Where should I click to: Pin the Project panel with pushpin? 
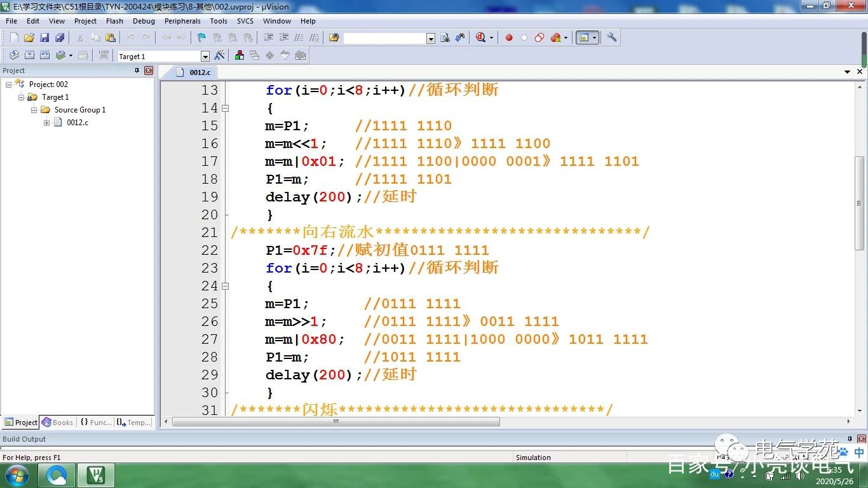(x=137, y=71)
